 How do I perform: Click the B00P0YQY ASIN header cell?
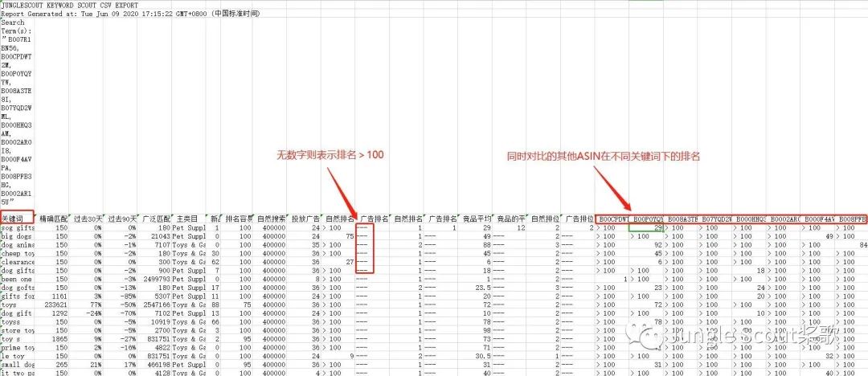[x=648, y=219]
